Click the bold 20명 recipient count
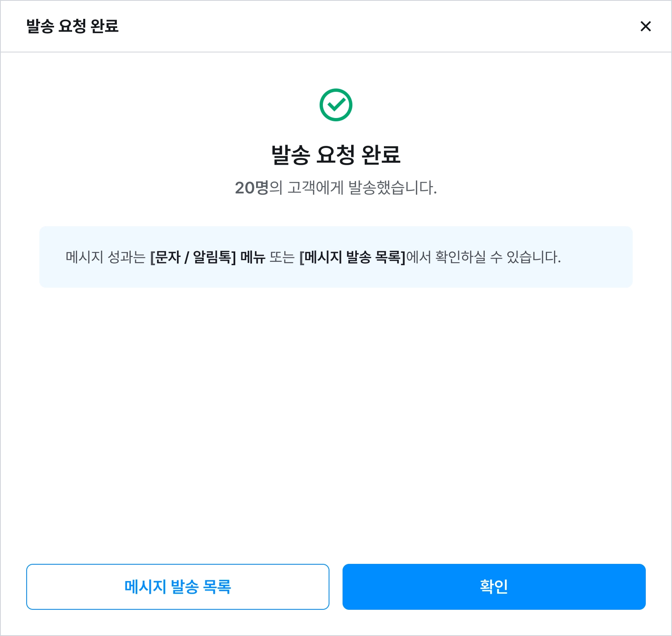This screenshot has width=672, height=636. coord(251,188)
